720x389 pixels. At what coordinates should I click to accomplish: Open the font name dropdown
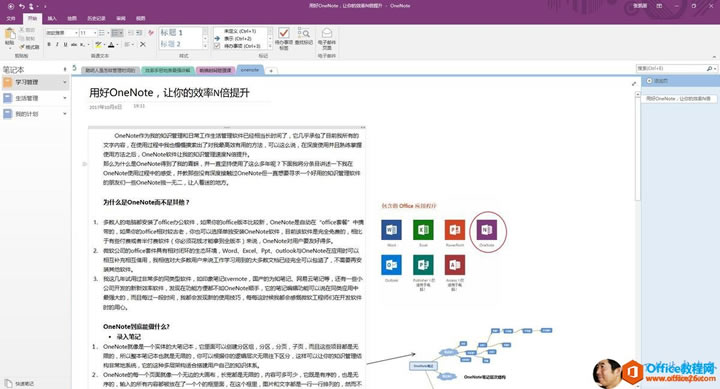tap(76, 33)
